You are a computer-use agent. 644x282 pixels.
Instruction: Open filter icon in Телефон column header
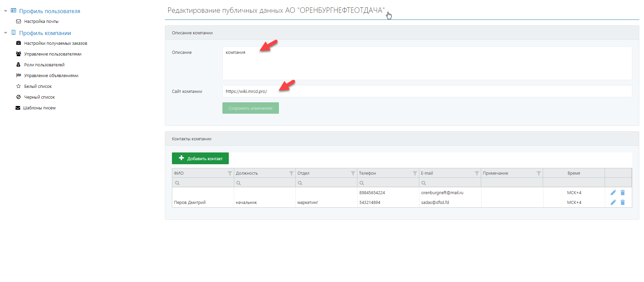415,173
